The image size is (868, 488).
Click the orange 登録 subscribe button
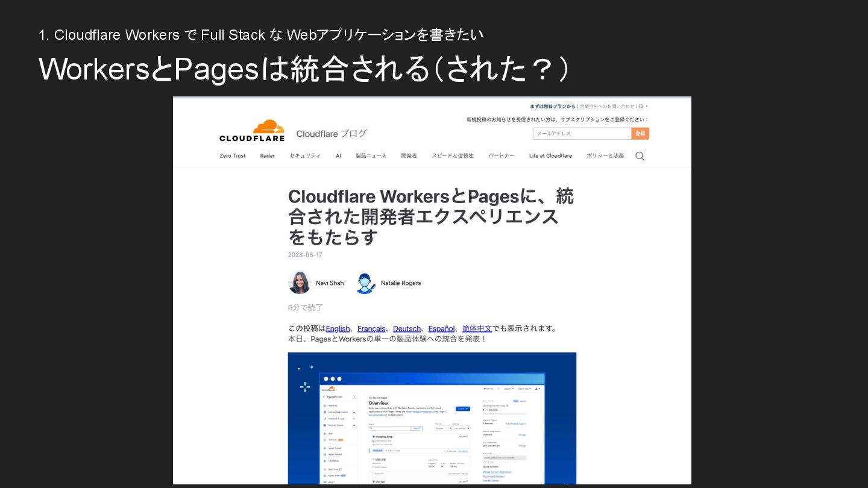coord(640,134)
